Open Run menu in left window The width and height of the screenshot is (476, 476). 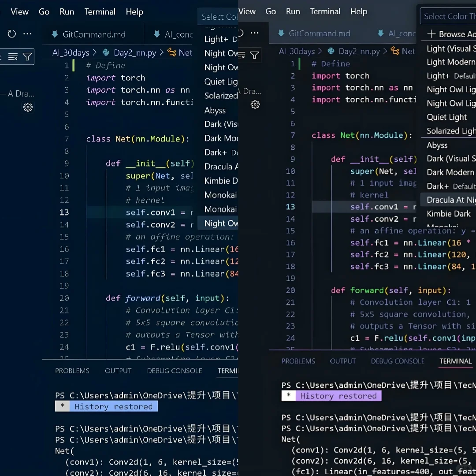coord(67,12)
